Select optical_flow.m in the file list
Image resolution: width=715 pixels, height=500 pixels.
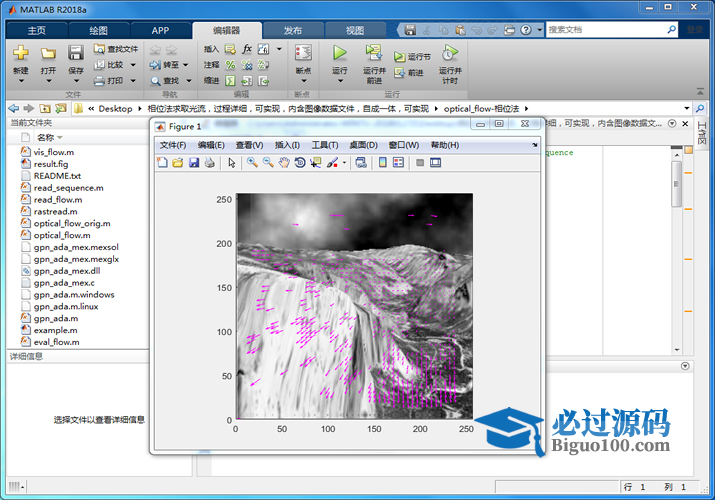click(x=62, y=235)
